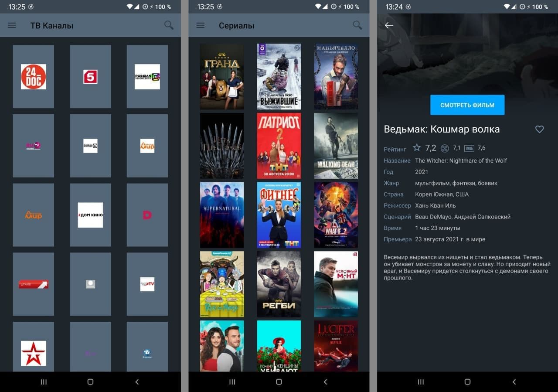Tap writers Beau DeMayo, Анджей Сапковский
This screenshot has height=392, width=558.
(463, 217)
